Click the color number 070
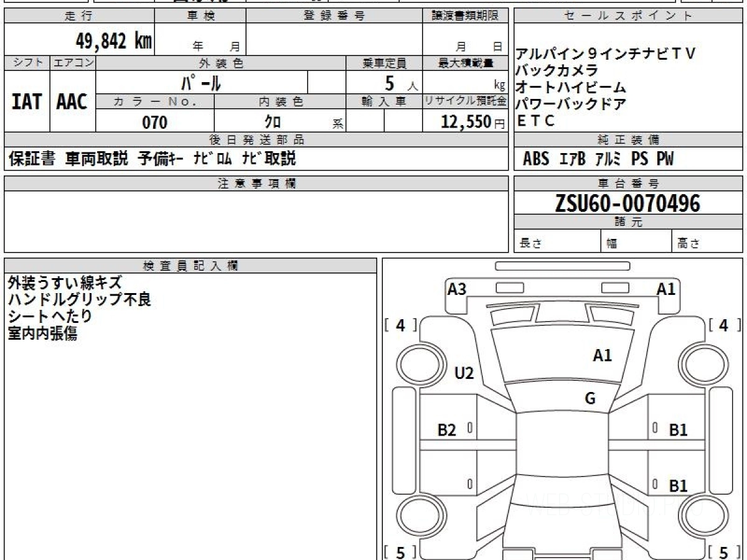This screenshot has height=560, width=747. (x=155, y=123)
